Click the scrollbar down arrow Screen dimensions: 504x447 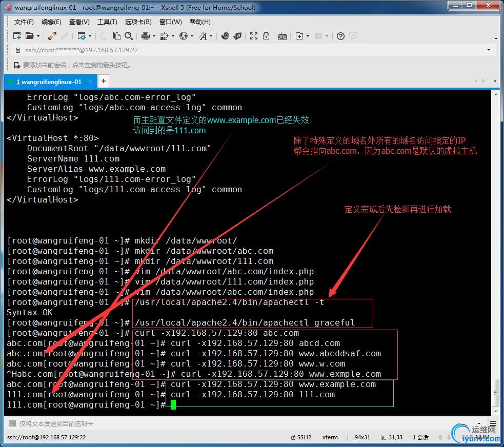495,411
